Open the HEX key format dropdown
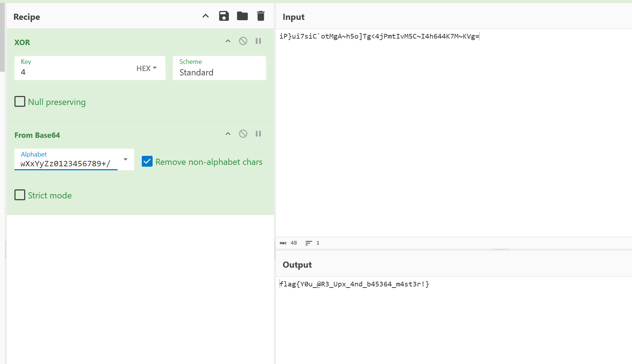 (x=146, y=68)
